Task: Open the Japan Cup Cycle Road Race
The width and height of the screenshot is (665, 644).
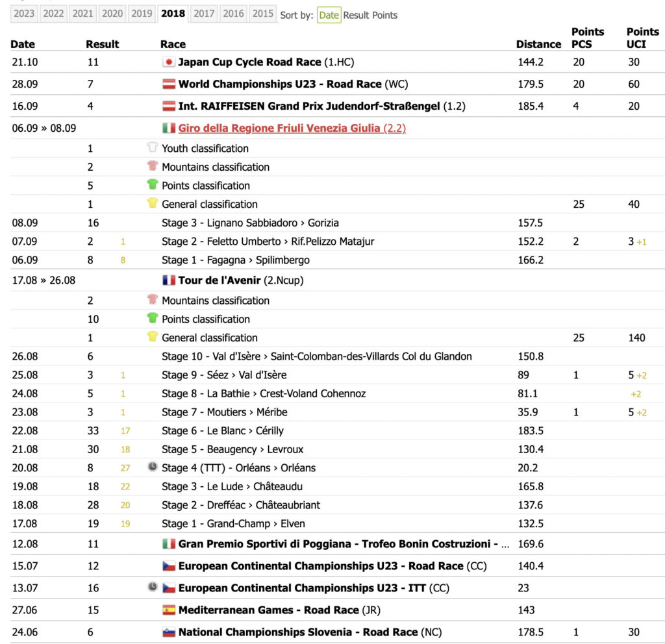Action: tap(266, 62)
